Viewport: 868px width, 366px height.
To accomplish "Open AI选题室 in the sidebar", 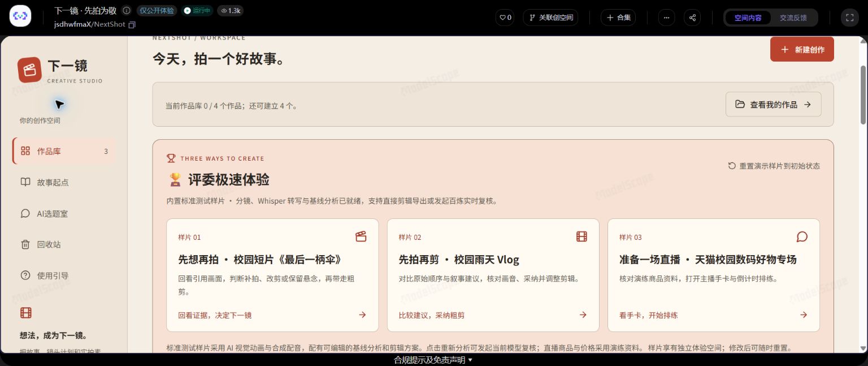I will 64,213.
